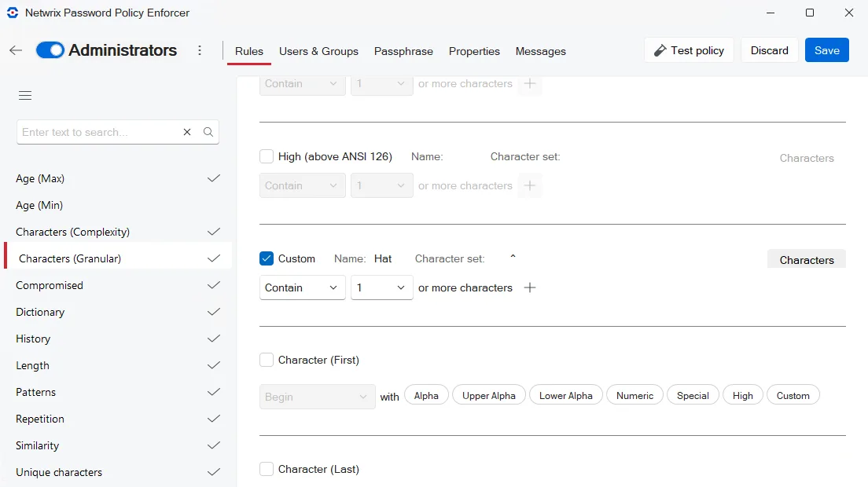
Task: Toggle the Special chip
Action: pos(693,395)
